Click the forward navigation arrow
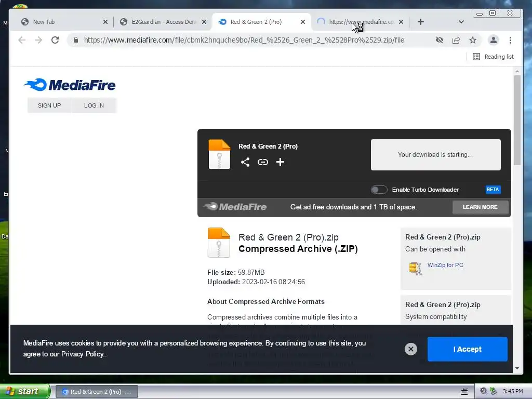Screen dimensions: 532x399 38,40
